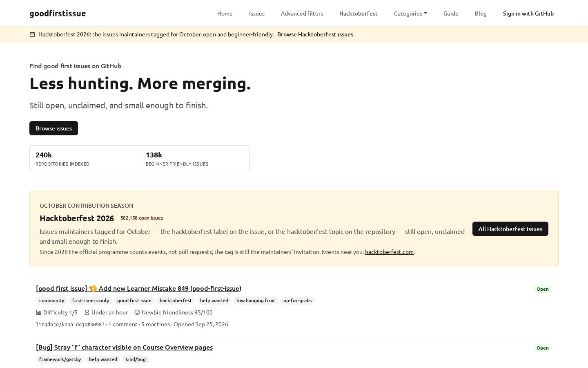Click the up-for-grabs label tag
588x368 pixels.
pos(297,301)
